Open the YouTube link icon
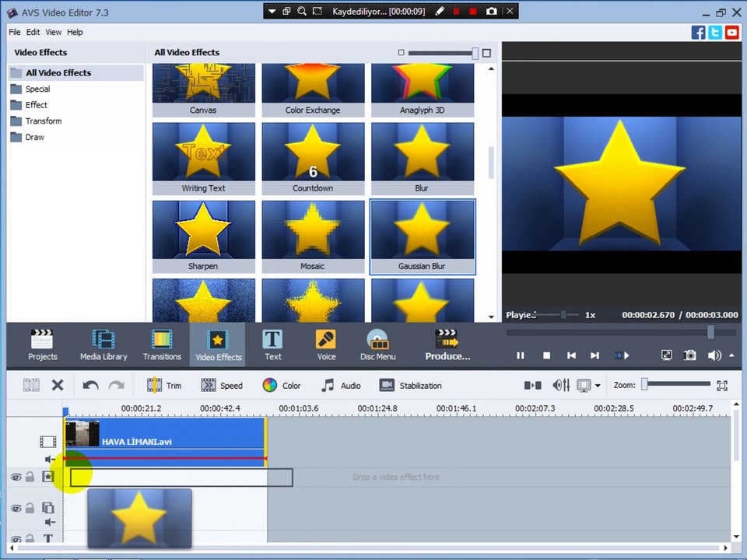The height and width of the screenshot is (560, 747). [x=731, y=33]
